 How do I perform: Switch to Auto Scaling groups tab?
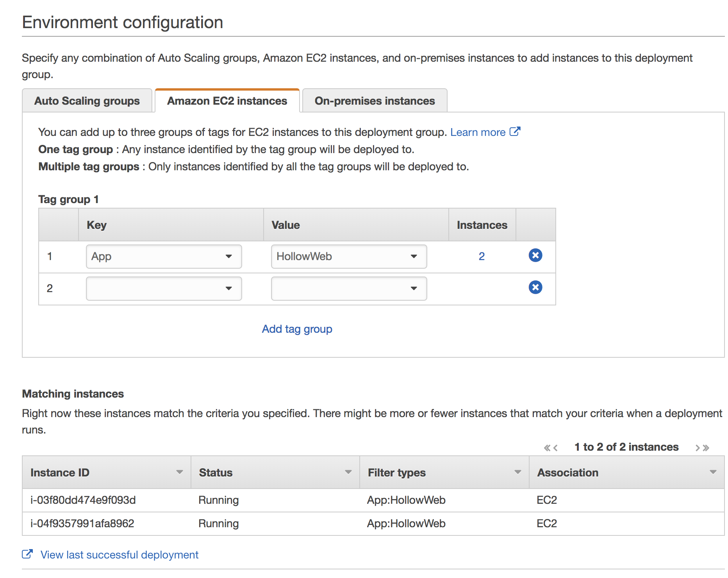[87, 101]
